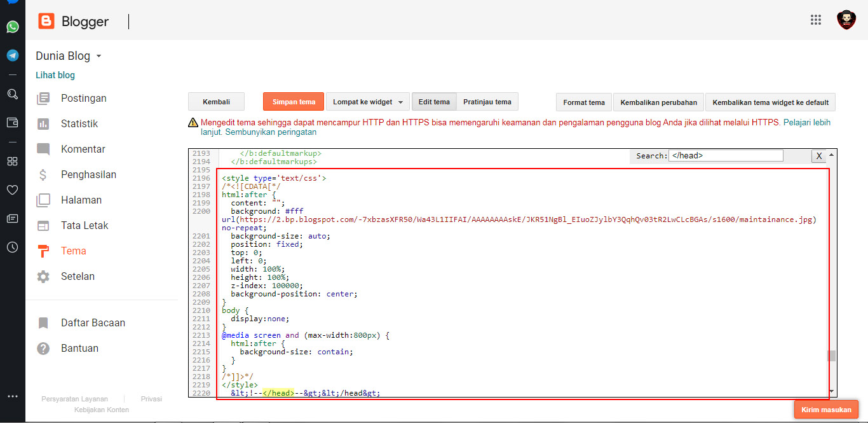Click the editor Search input field
This screenshot has height=423, width=868.
click(725, 156)
